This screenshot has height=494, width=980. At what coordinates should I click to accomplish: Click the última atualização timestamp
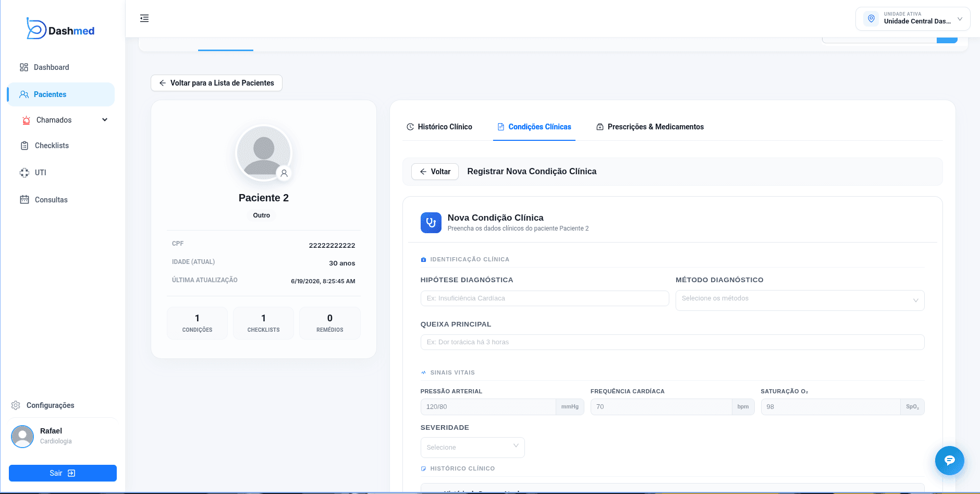323,281
